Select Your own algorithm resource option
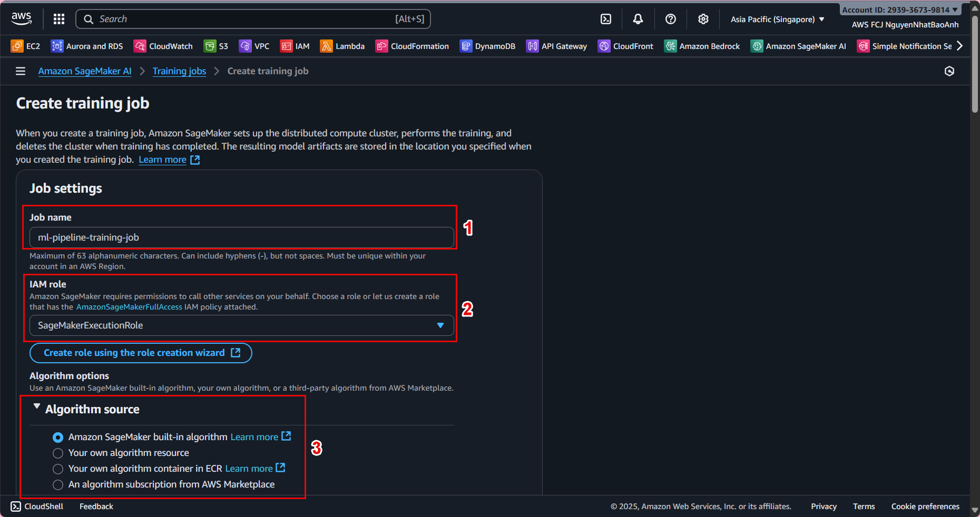Screen dimensions: 980x517 [x=58, y=453]
